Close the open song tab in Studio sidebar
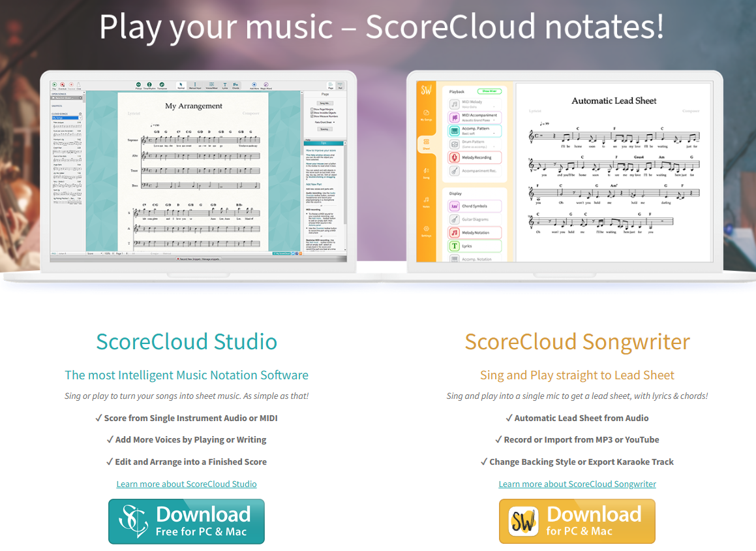This screenshot has width=756, height=551. [x=80, y=98]
